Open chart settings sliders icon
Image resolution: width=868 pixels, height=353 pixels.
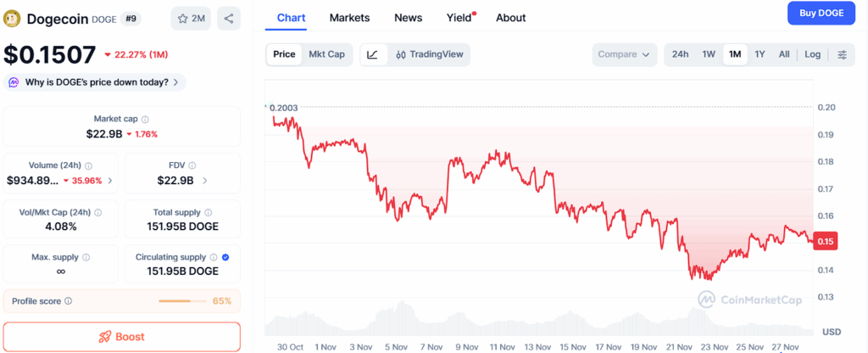pos(842,54)
